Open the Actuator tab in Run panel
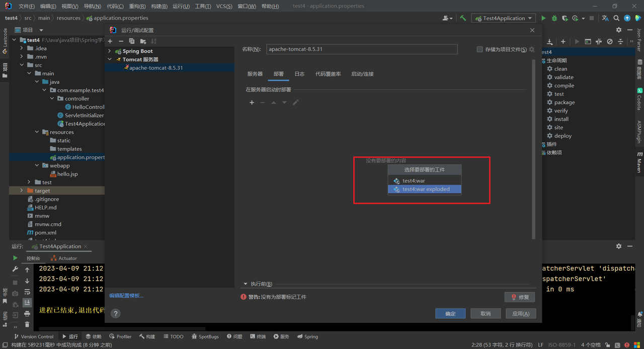 pos(64,258)
